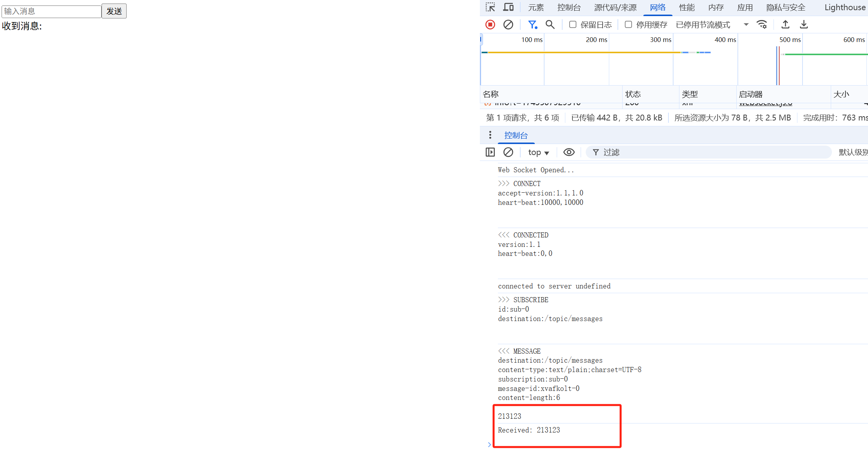Click the 500 ms timeline marker

click(790, 40)
